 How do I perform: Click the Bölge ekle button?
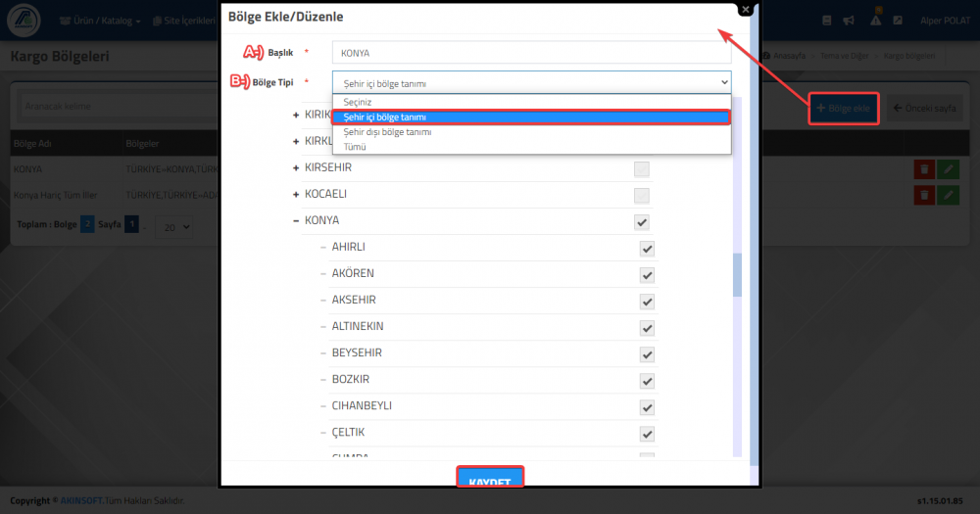[844, 108]
